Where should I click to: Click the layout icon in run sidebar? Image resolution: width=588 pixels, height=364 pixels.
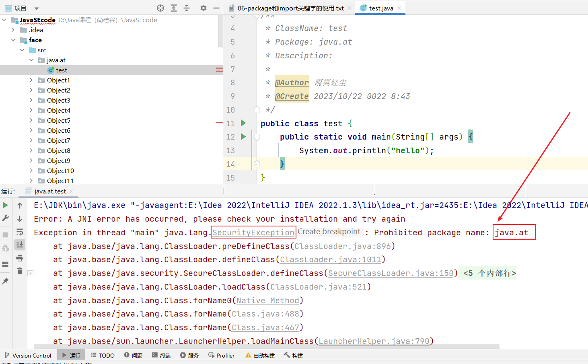point(6,264)
